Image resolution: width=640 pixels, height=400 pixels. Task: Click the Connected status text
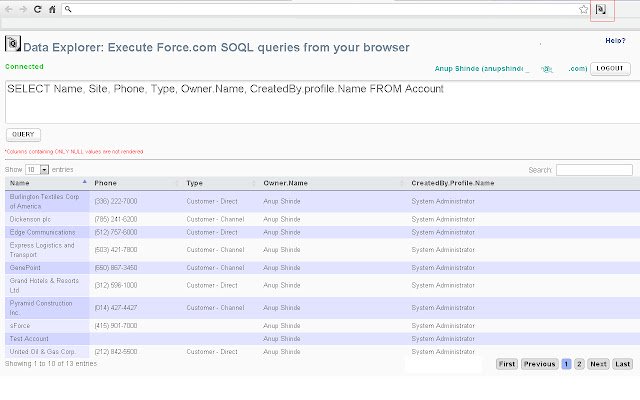(x=24, y=67)
